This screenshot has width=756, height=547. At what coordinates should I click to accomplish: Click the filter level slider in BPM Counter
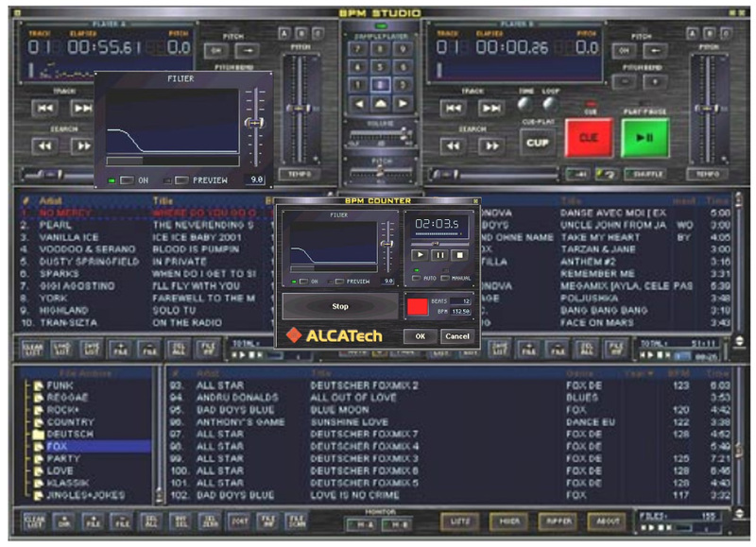point(387,245)
